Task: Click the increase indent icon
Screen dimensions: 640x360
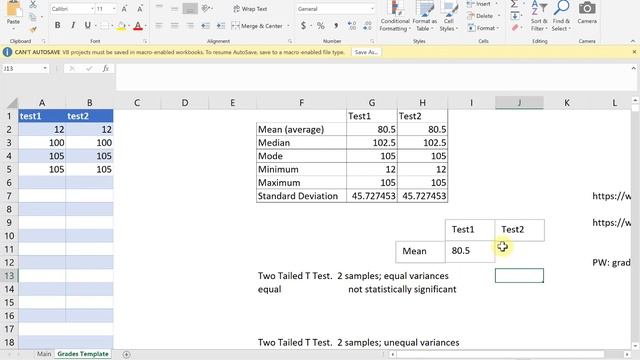Action: click(x=221, y=26)
